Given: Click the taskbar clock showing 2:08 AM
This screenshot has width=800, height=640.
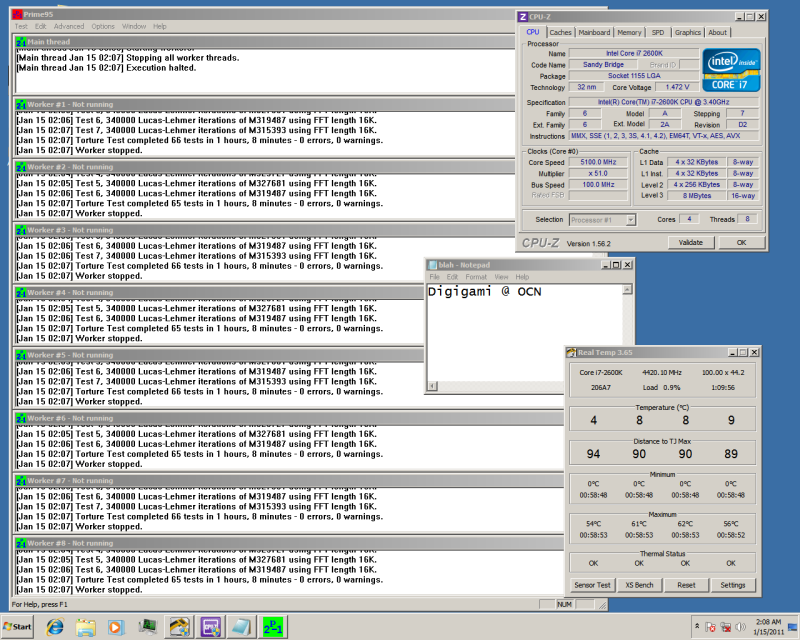Looking at the screenshot, I should tap(768, 627).
